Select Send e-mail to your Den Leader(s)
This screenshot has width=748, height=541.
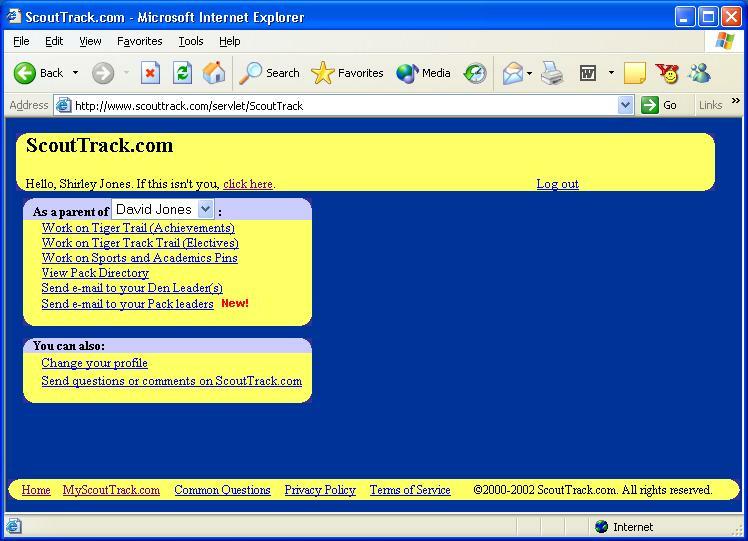point(132,288)
